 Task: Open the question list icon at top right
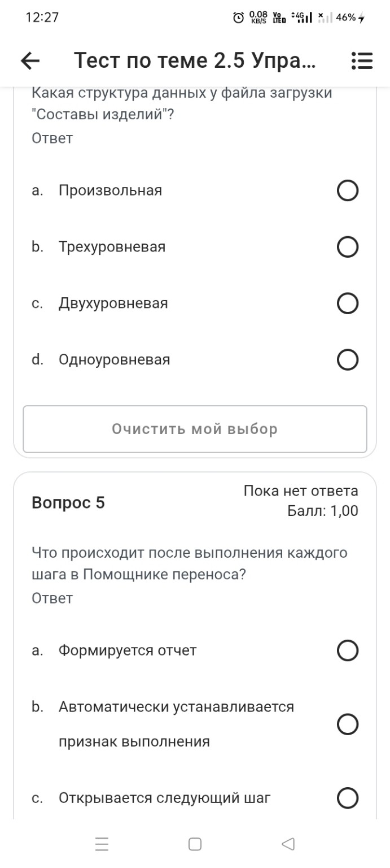[x=362, y=60]
